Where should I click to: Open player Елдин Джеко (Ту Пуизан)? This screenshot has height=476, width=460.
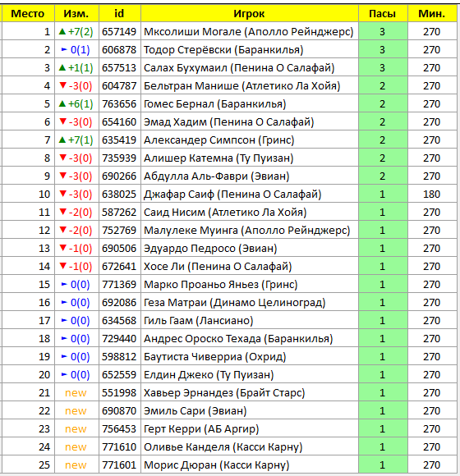209,375
